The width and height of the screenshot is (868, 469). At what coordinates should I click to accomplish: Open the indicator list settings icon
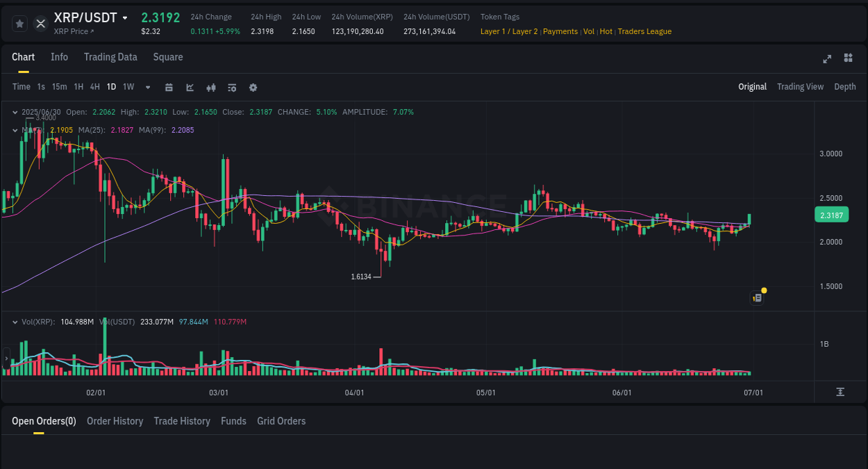tap(231, 87)
